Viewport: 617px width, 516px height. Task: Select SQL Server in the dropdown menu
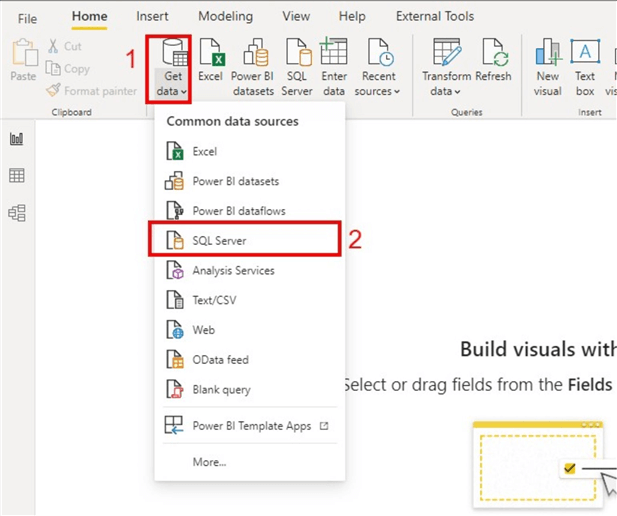(244, 240)
